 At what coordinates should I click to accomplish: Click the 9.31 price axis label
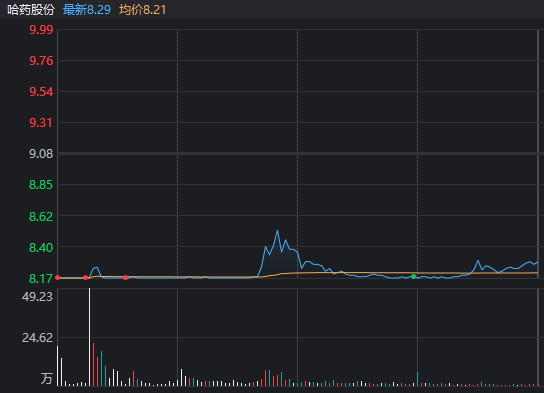pyautogui.click(x=41, y=123)
